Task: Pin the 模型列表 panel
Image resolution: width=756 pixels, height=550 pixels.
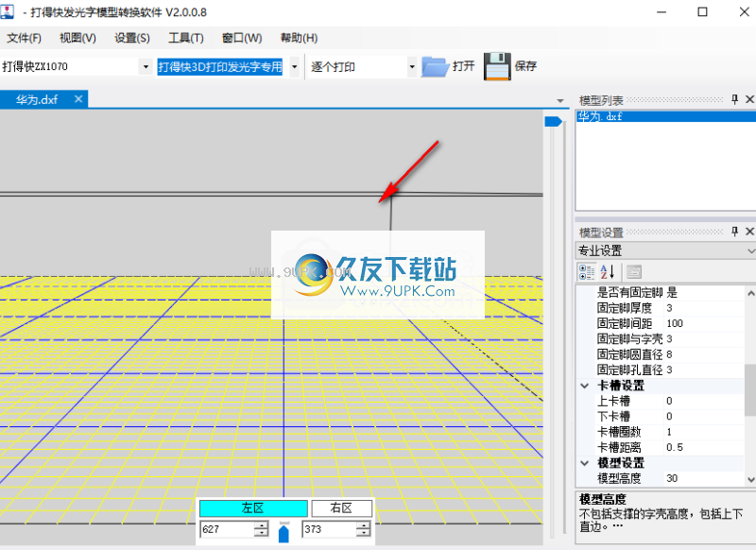Action: click(734, 99)
